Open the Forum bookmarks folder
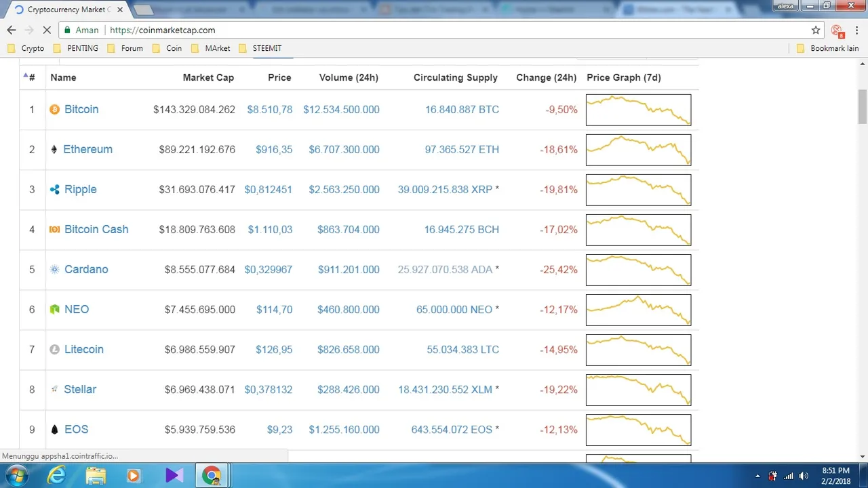Screen dimensions: 868x488 tap(125, 48)
